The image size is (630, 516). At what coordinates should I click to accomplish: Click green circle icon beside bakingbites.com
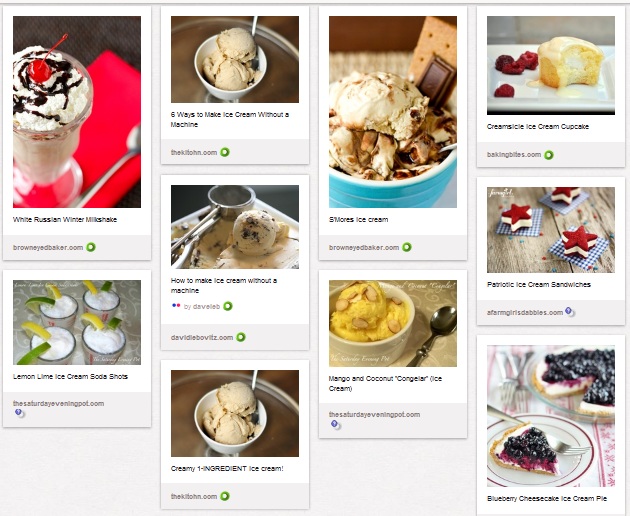[548, 155]
